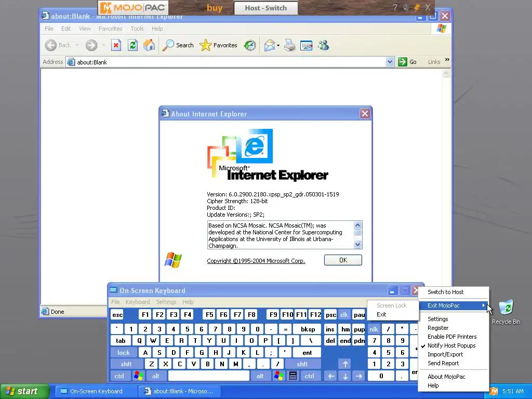Expand Links toolbar chevron
Viewport: 532px width, 399px height.
(447, 60)
